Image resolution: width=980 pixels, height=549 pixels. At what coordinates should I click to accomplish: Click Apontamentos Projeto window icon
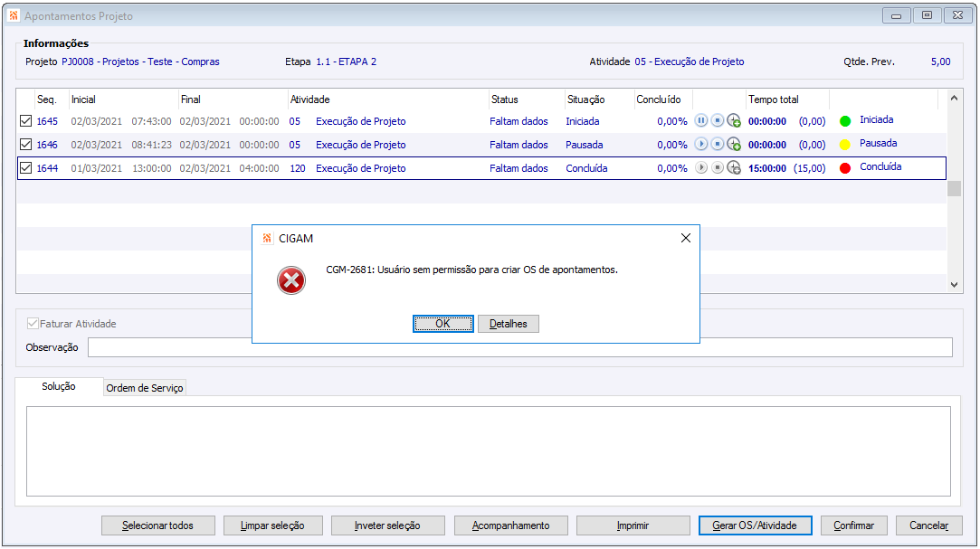click(14, 15)
